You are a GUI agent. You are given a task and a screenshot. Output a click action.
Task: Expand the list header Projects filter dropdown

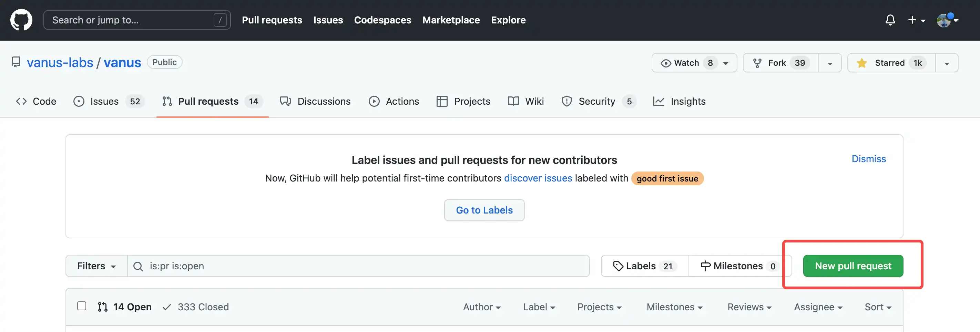click(599, 307)
